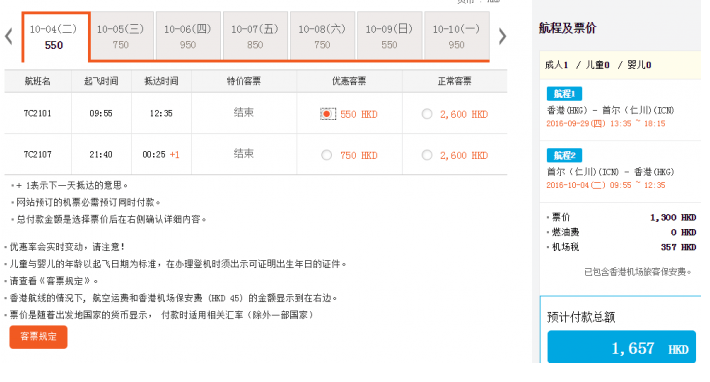This screenshot has height=382, width=710.
Task: Click departure time 09:55 in flight table
Action: [x=101, y=113]
